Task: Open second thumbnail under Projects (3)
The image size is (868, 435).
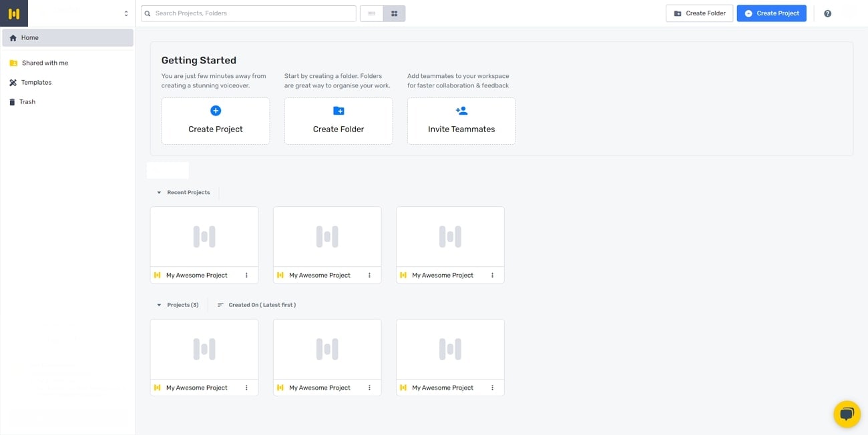Action: point(327,349)
